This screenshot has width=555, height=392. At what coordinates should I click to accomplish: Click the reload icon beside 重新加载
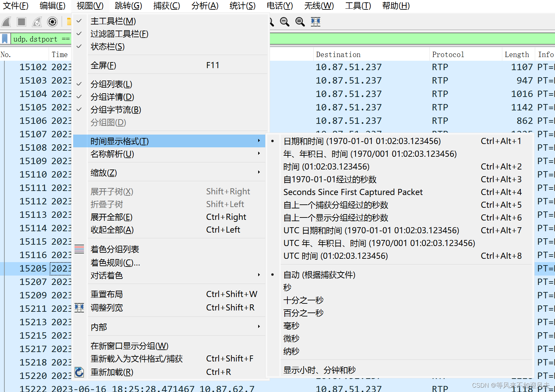(x=79, y=372)
